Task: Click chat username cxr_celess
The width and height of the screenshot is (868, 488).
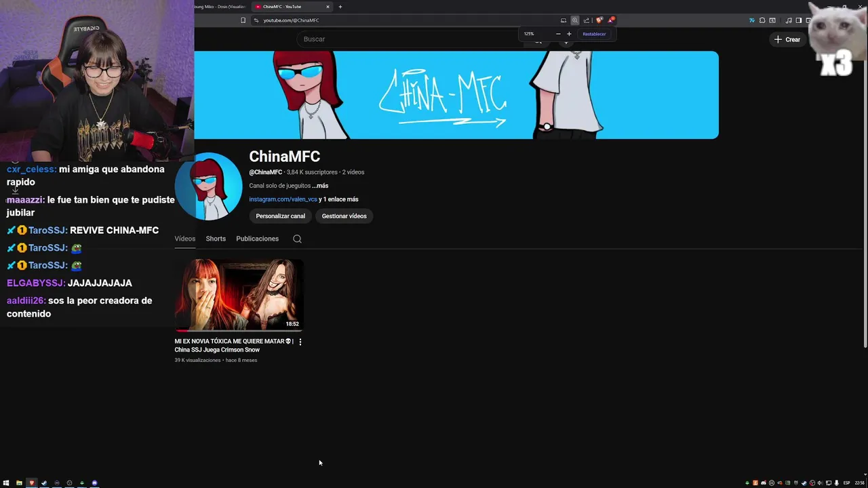Action: 30,169
